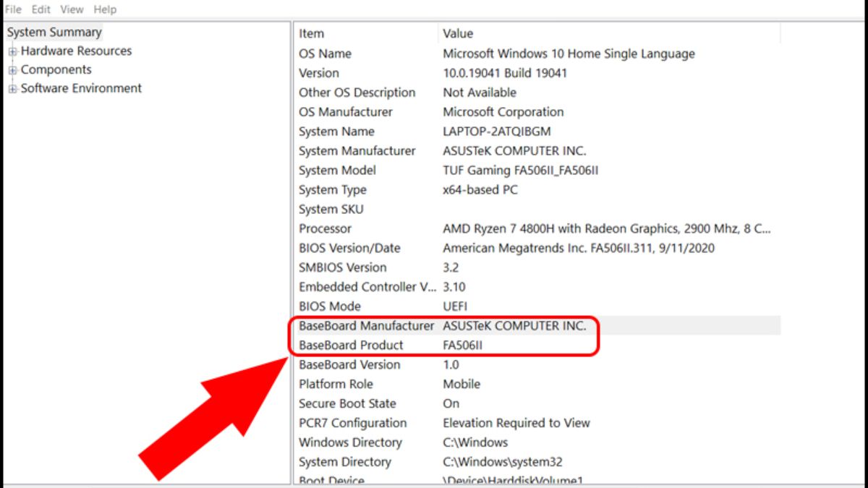This screenshot has height=488, width=868.
Task: Click the value Microsoft Windows 10 Home Single Language
Action: 569,53
